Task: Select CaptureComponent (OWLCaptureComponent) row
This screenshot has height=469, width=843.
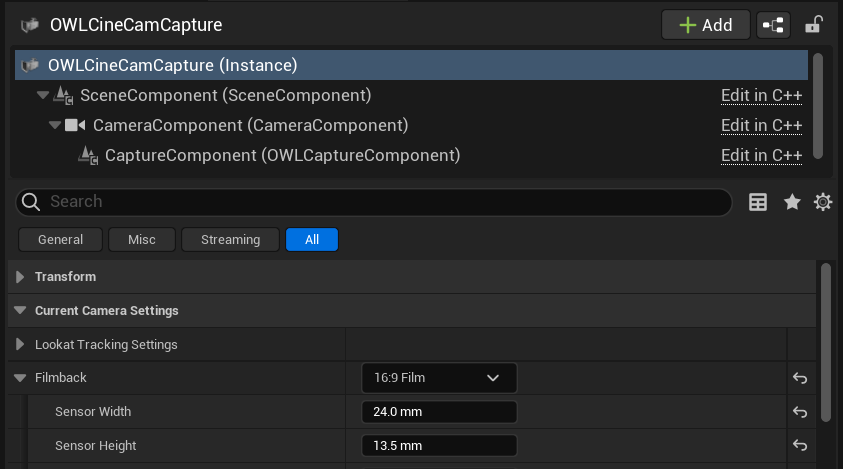Action: 411,155
